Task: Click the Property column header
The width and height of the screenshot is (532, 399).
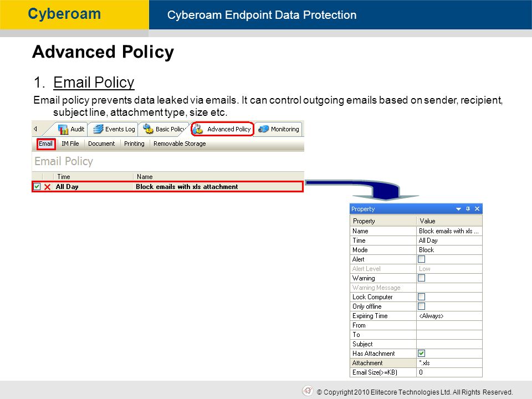Action: [383, 221]
